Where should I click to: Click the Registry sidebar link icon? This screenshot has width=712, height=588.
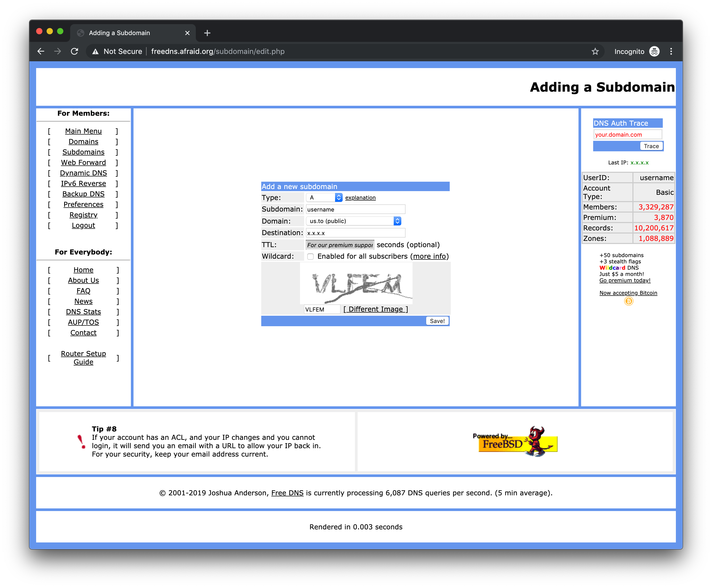coord(84,215)
